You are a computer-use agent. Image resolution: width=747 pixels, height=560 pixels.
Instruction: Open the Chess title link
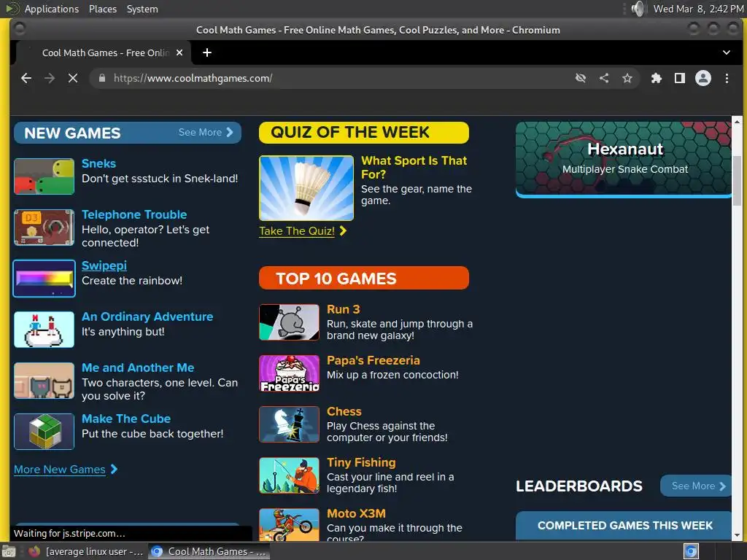pyautogui.click(x=344, y=411)
